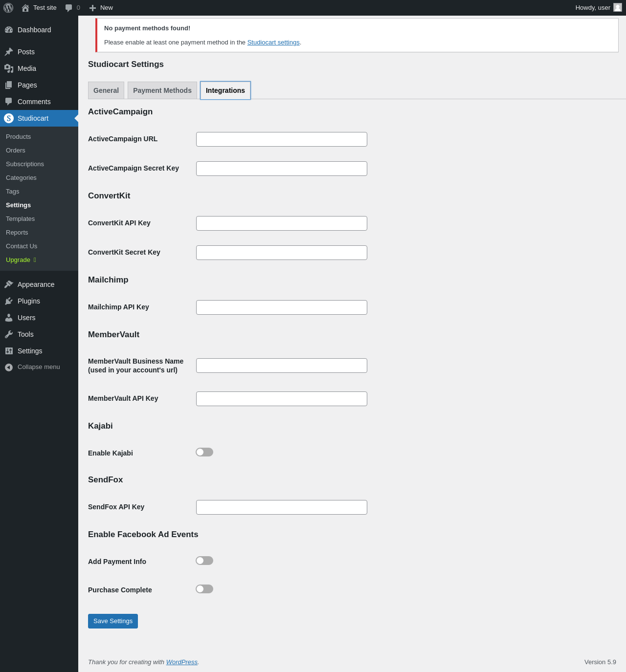
Task: Enable the Kajabi toggle
Action: [204, 452]
